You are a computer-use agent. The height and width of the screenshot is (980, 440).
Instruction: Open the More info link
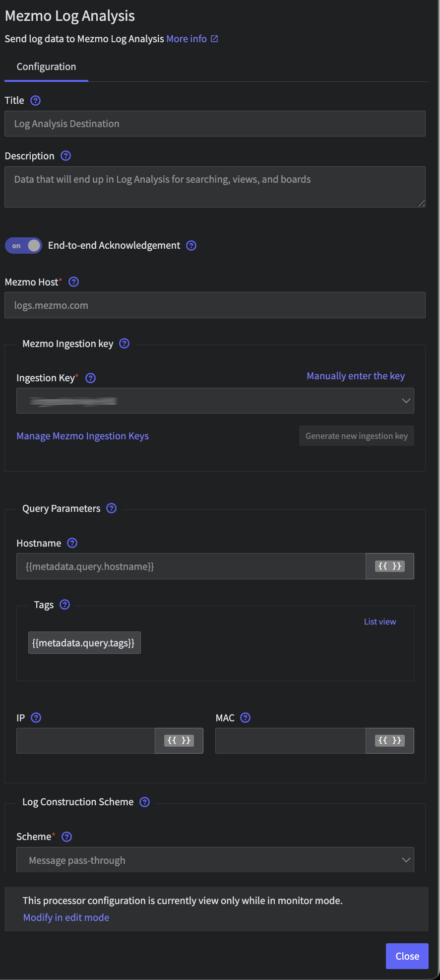[x=192, y=39]
